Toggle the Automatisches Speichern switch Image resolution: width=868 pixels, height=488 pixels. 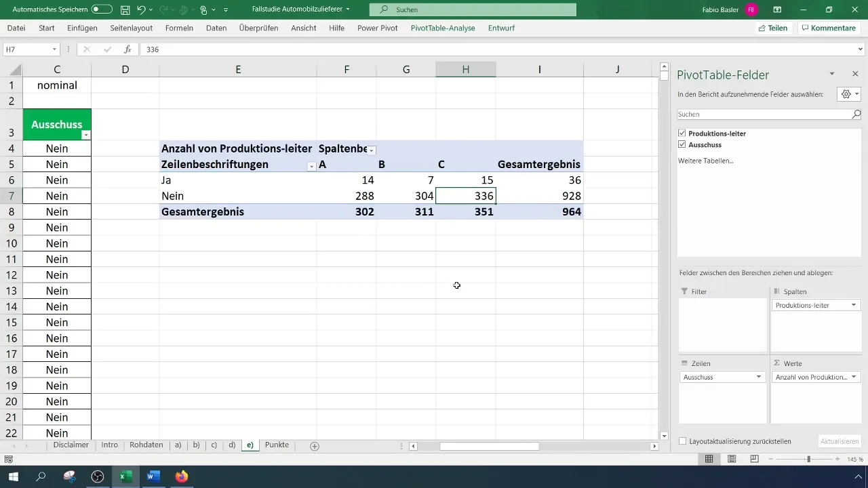pos(102,9)
